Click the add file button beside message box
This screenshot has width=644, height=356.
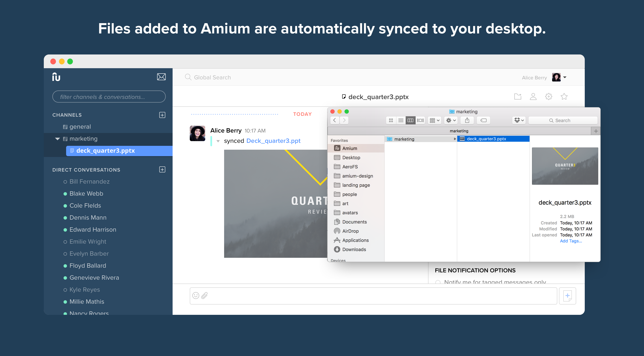coord(567,296)
